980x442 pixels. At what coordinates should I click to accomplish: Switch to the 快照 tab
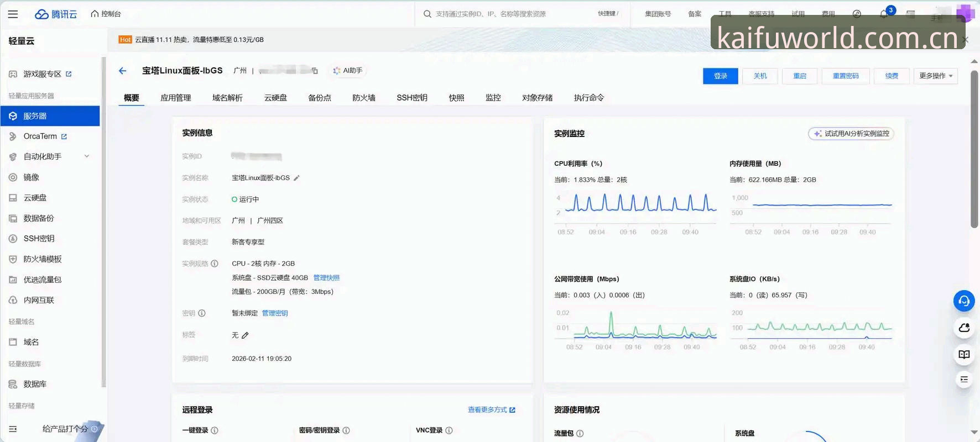point(456,98)
